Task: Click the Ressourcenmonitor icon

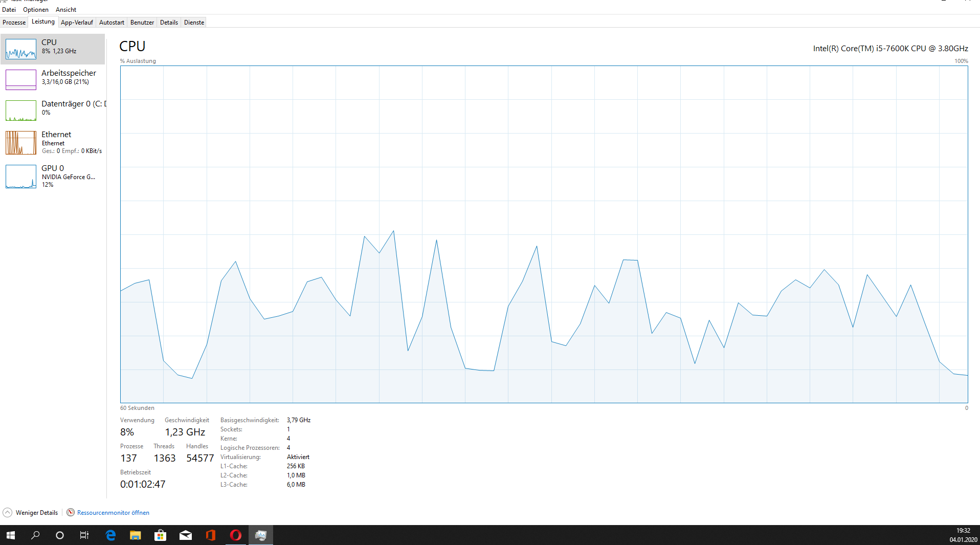Action: click(71, 512)
